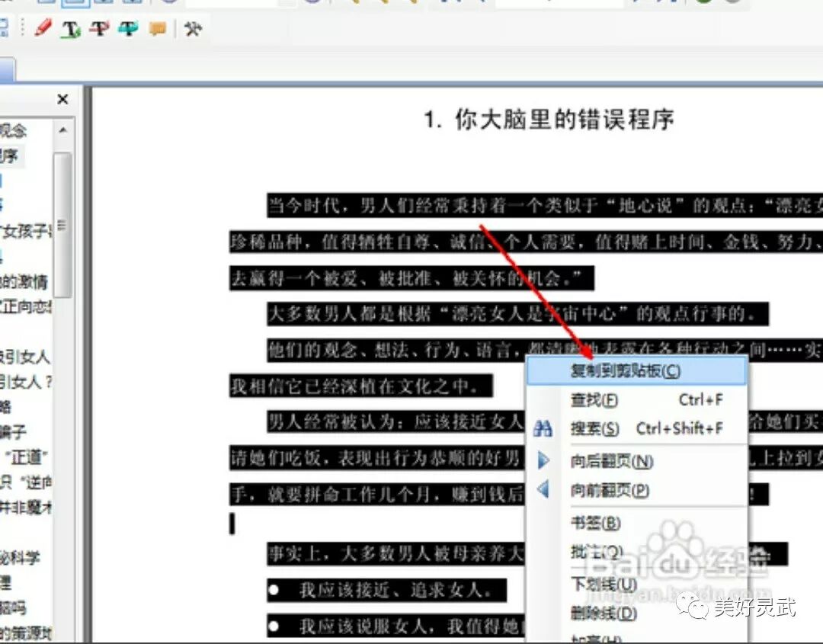This screenshot has height=644, width=823.
Task: Open the annotation tools settings icon
Action: click(x=193, y=30)
